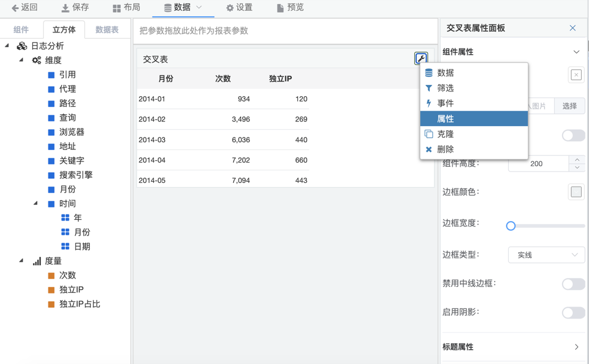Open the 预览 toolbar button
Image resolution: width=589 pixels, height=364 pixels.
[x=291, y=8]
